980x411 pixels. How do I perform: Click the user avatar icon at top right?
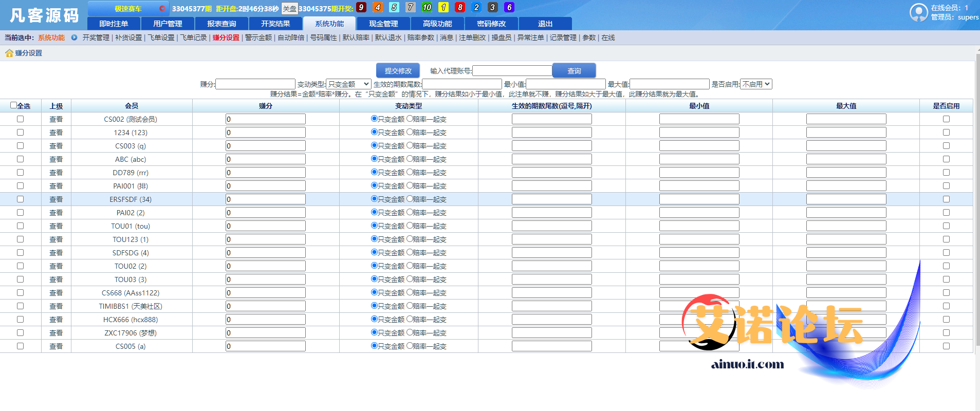click(x=918, y=12)
